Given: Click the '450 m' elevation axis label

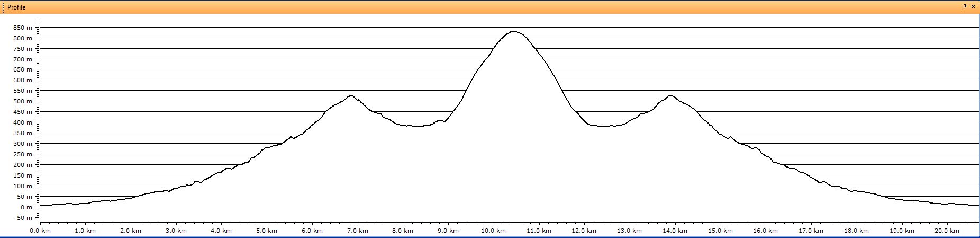Looking at the screenshot, I should 23,112.
